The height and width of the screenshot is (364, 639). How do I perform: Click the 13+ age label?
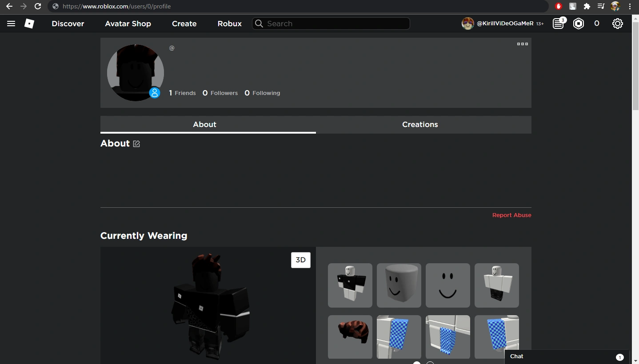coord(540,24)
